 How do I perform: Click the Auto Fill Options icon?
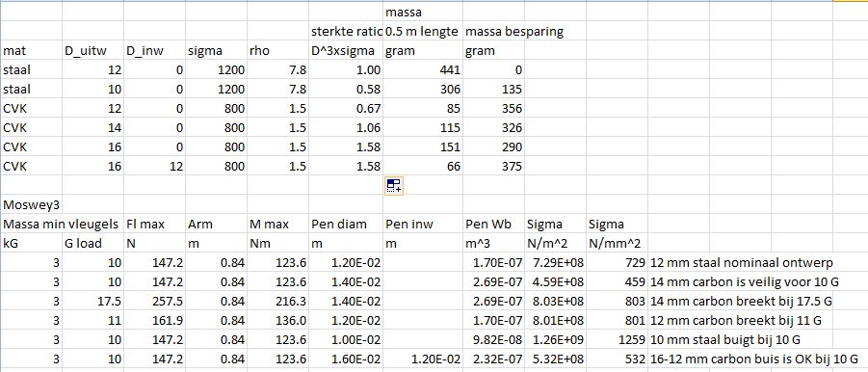(394, 186)
